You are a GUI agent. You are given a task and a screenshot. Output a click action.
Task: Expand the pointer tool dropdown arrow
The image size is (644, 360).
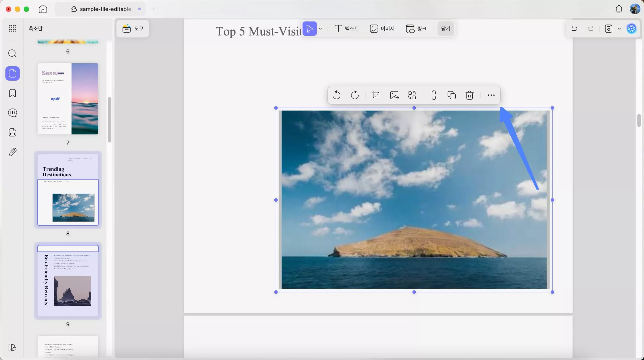click(320, 29)
